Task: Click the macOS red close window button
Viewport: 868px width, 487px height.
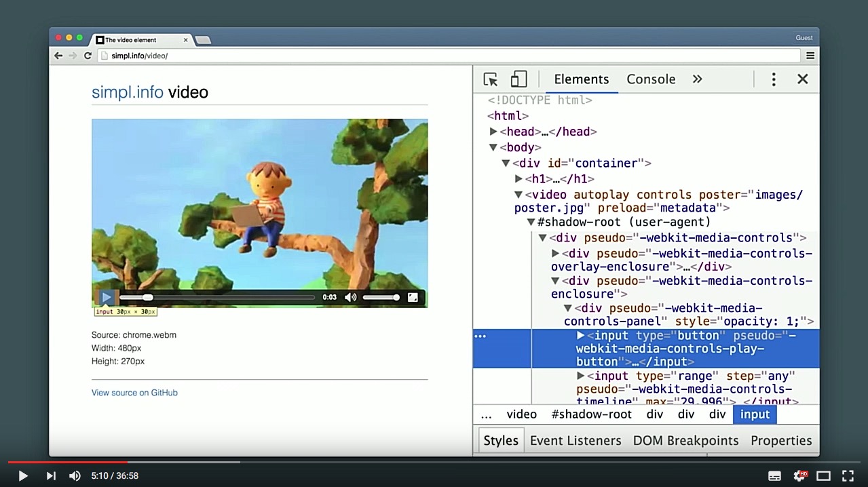Action: (58, 38)
